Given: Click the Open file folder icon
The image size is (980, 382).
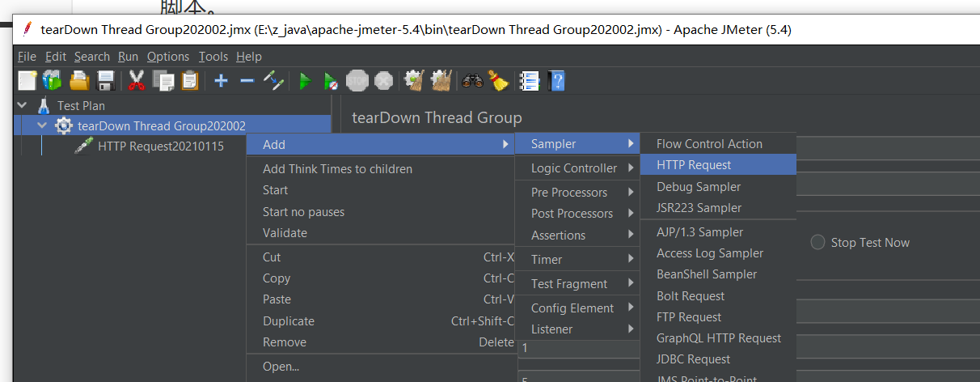Looking at the screenshot, I should point(79,80).
